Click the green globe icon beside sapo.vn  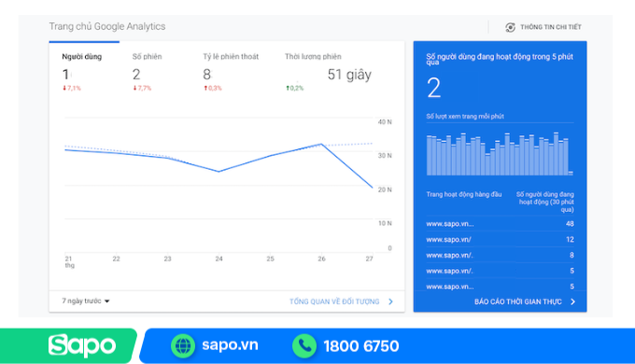pyautogui.click(x=183, y=345)
